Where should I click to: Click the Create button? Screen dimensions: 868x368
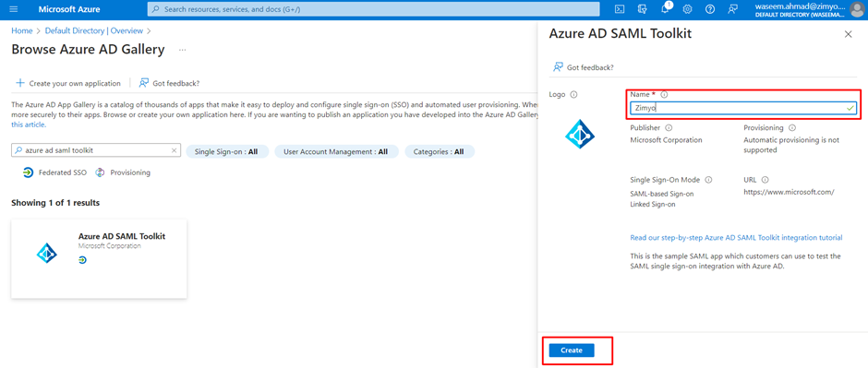[x=572, y=350]
